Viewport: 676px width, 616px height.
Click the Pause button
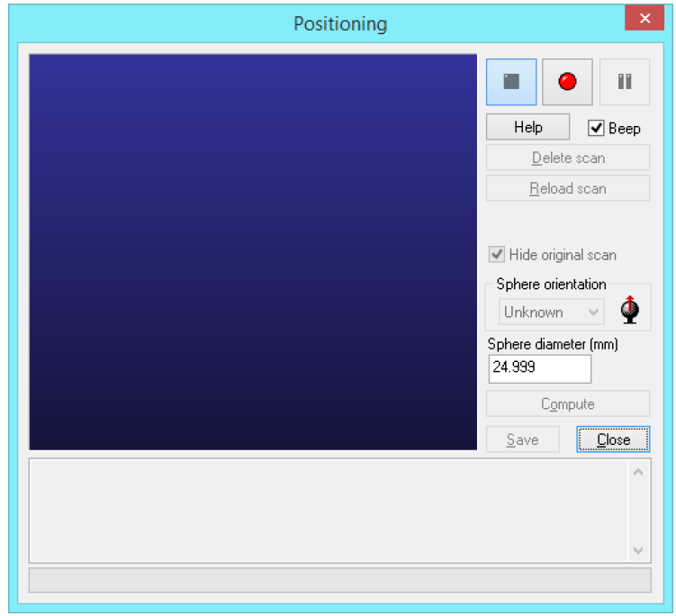click(625, 82)
